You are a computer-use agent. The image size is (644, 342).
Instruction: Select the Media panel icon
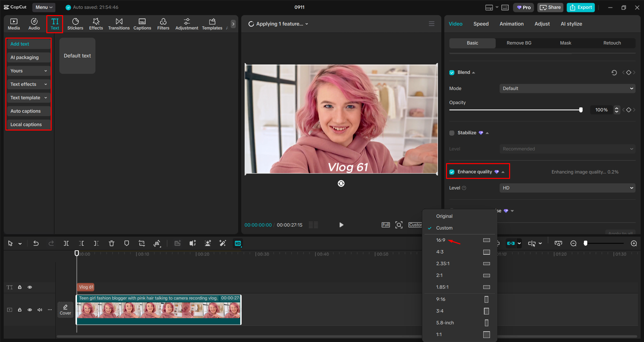click(x=13, y=23)
